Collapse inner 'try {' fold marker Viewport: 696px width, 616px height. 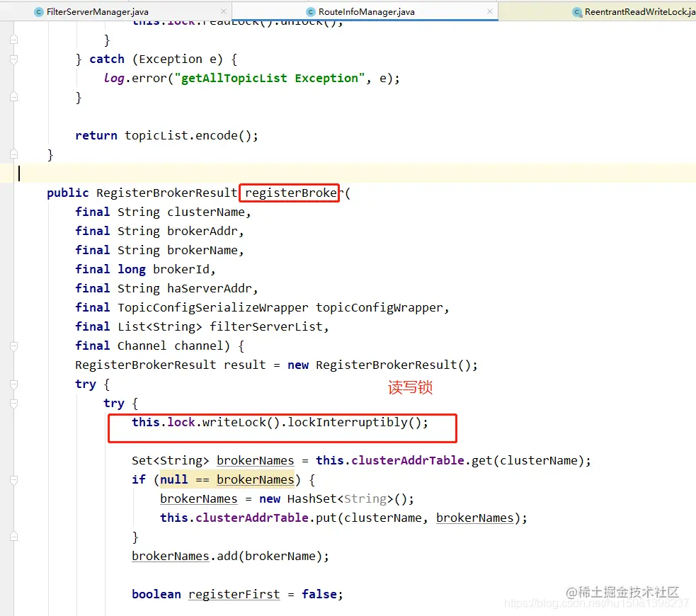click(13, 403)
